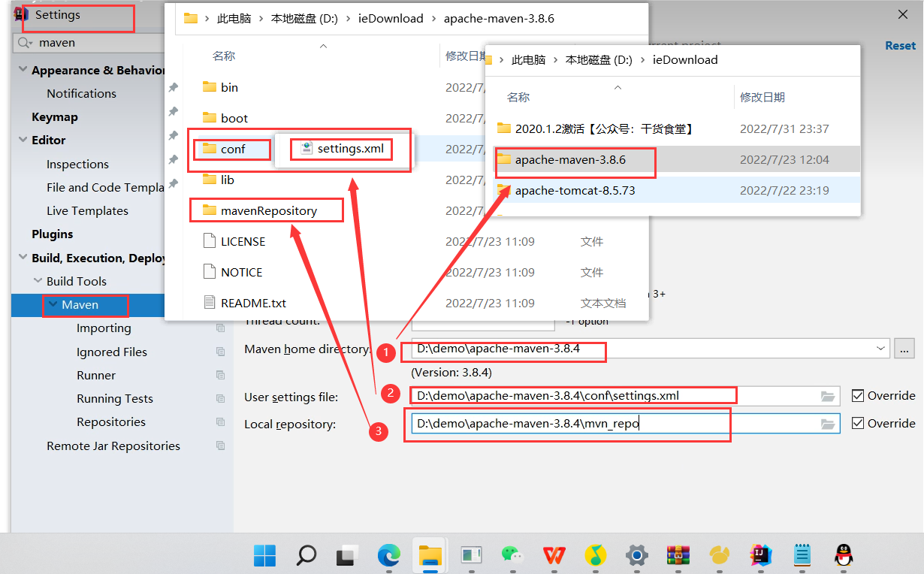The width and height of the screenshot is (924, 574).
Task: Toggle Override for Local repository
Action: click(x=858, y=423)
